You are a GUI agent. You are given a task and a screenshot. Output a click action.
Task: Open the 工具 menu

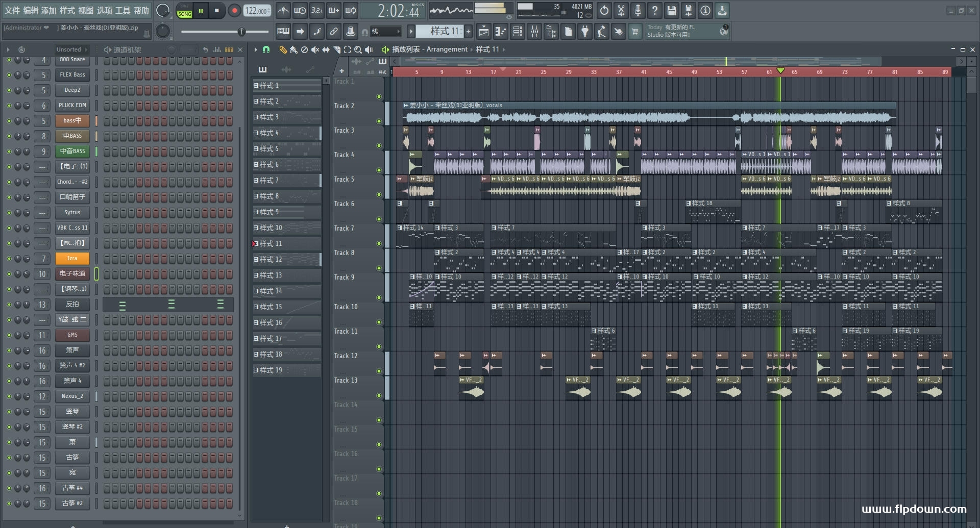coord(122,10)
